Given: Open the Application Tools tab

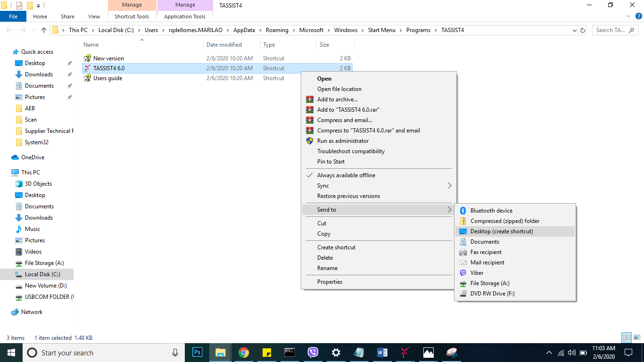Looking at the screenshot, I should click(x=185, y=16).
